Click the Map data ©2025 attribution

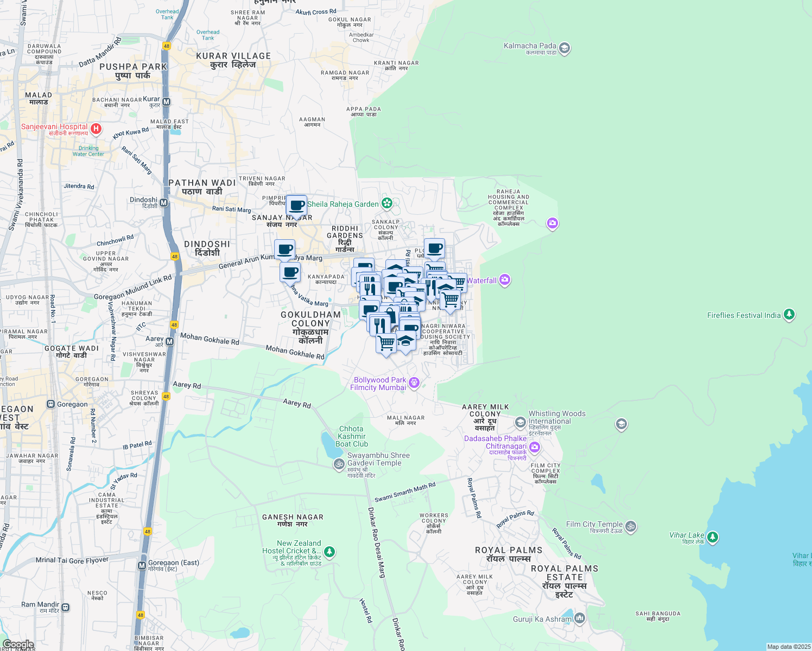(x=789, y=647)
